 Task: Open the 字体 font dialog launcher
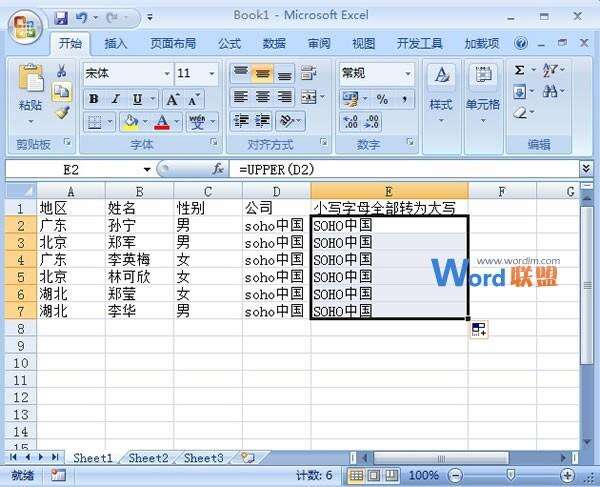214,142
